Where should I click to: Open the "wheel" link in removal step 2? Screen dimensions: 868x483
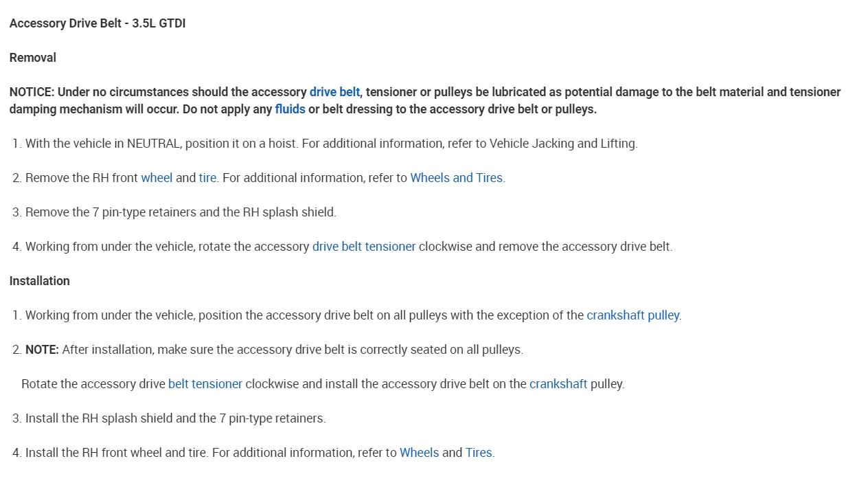(157, 178)
